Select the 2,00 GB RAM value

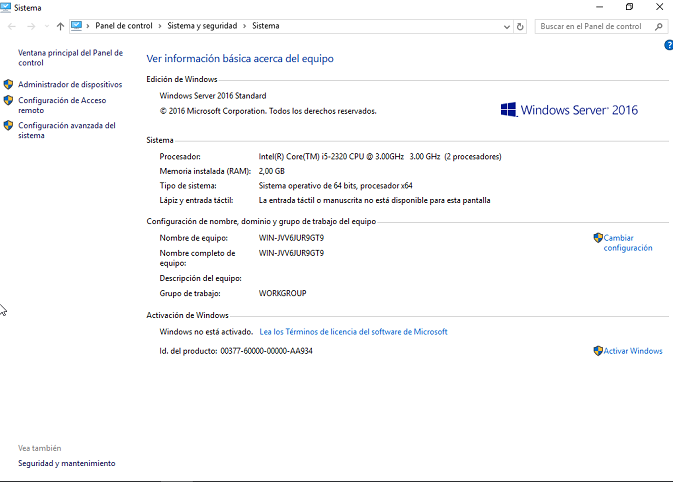click(271, 171)
